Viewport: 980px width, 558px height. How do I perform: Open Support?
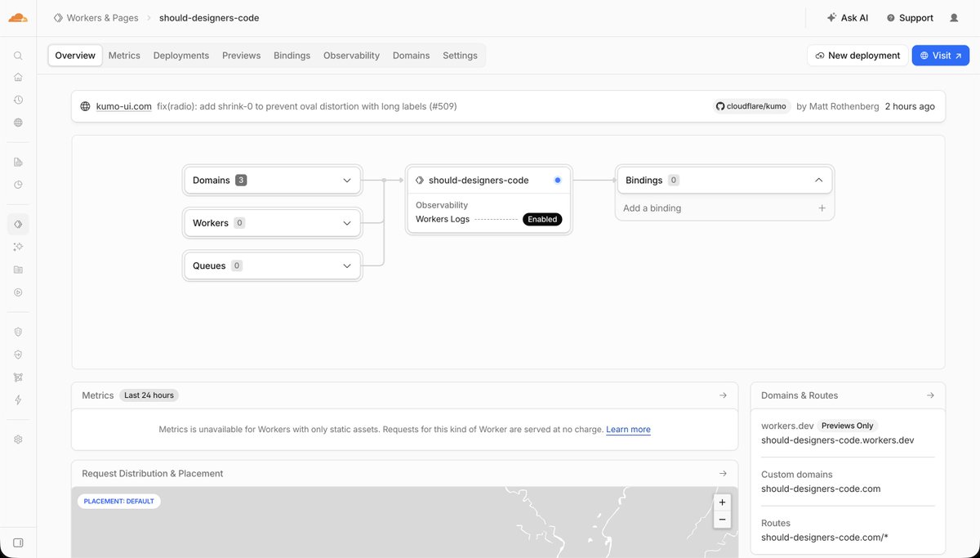tap(910, 18)
